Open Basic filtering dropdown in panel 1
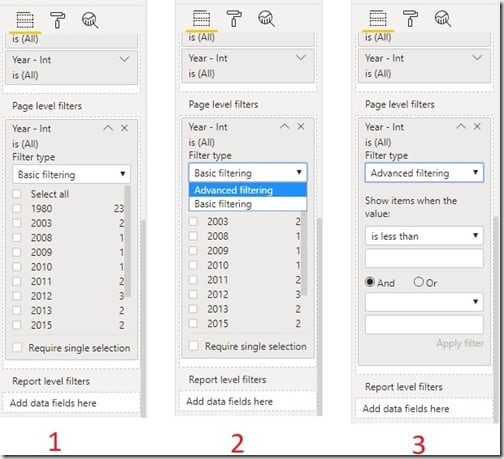 (x=71, y=174)
